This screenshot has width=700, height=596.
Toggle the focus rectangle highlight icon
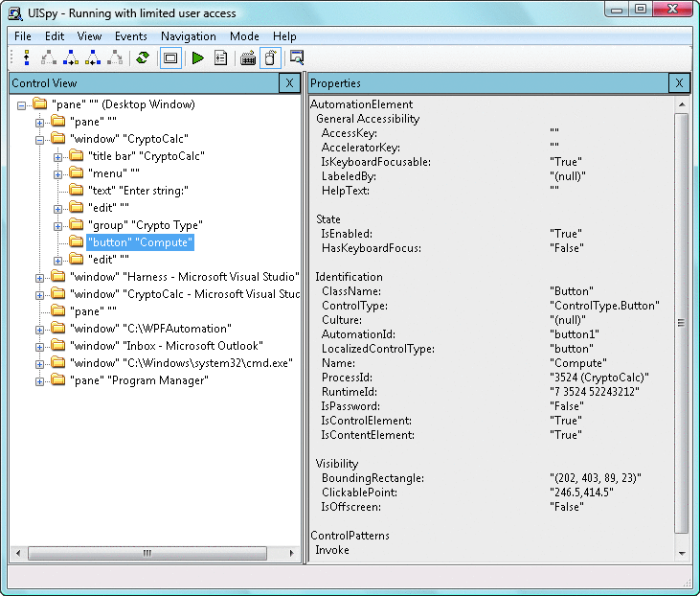tap(170, 58)
